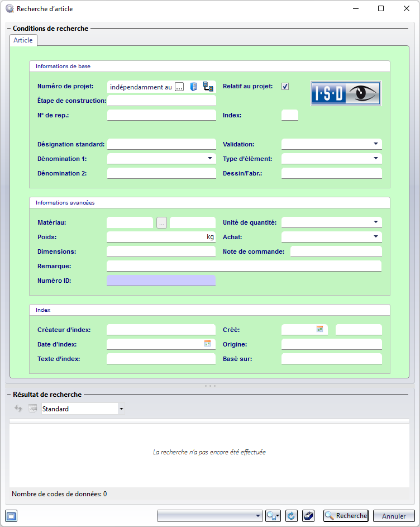420x527 pixels.
Task: Click the first Matériau field
Action: (130, 222)
